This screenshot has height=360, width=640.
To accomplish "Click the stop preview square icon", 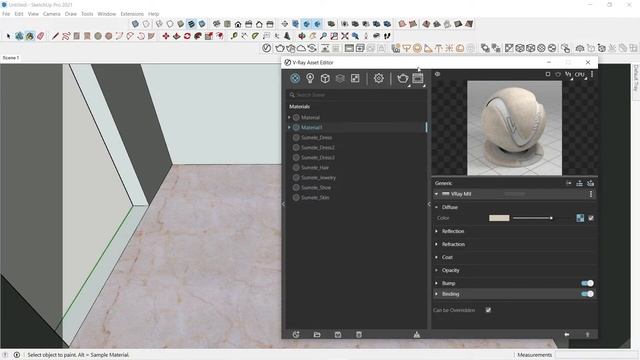I will 548,74.
